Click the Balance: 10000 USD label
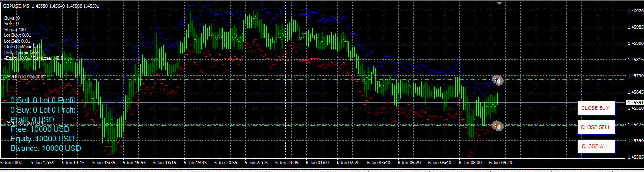 coord(46,149)
